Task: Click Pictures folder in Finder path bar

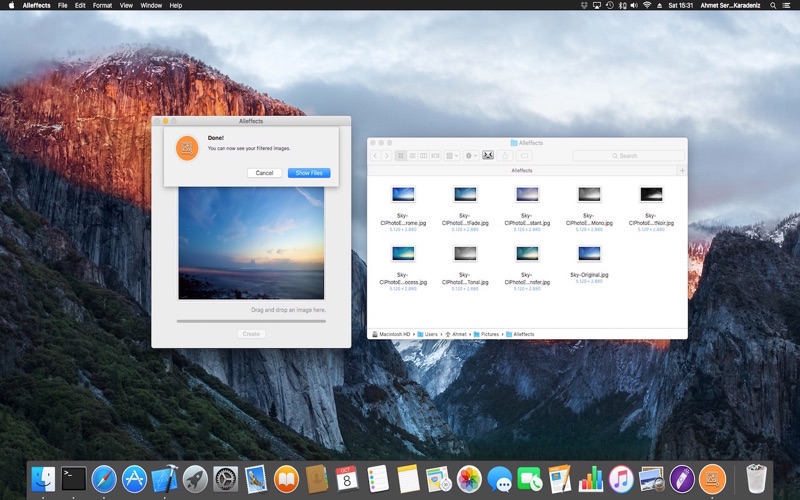Action: [488, 334]
